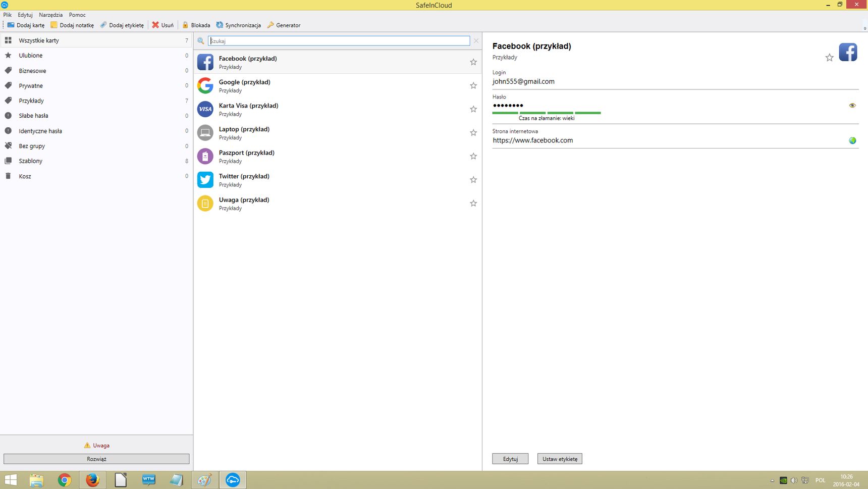Select Paszport (przykład) card icon

[x=205, y=156]
